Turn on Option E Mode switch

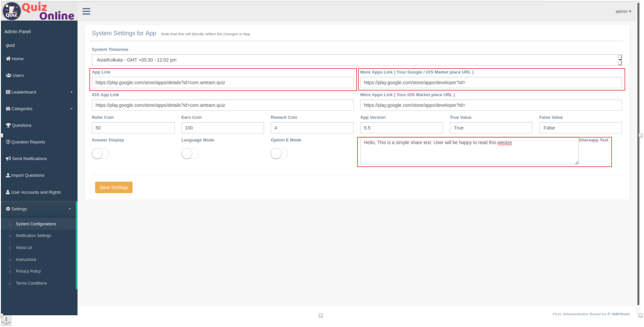(279, 154)
